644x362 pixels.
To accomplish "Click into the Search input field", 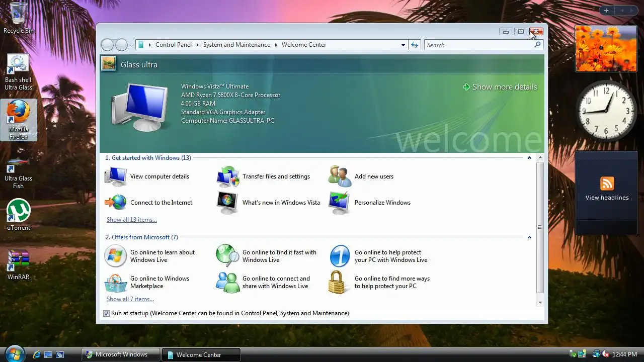I will 478,45.
